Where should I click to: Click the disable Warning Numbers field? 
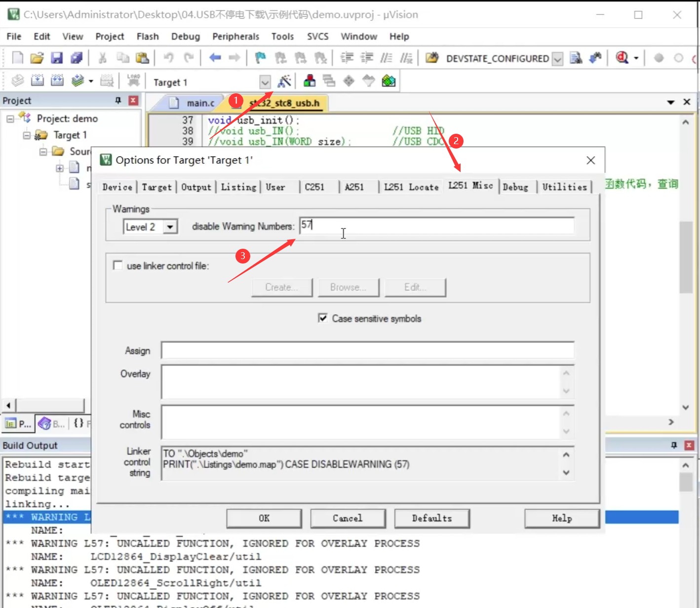(436, 226)
